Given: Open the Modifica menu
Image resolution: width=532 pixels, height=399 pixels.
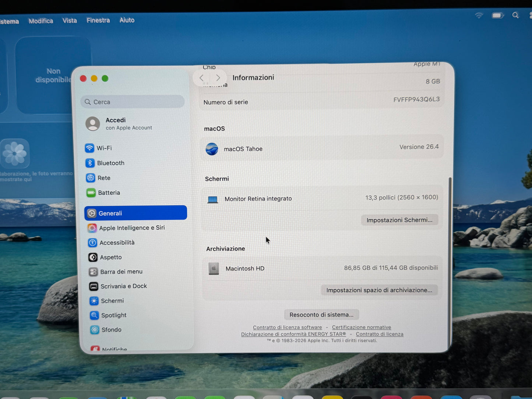Looking at the screenshot, I should point(41,21).
